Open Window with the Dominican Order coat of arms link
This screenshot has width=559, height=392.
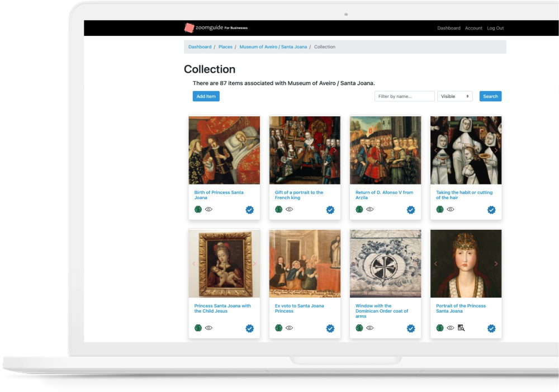pyautogui.click(x=382, y=311)
